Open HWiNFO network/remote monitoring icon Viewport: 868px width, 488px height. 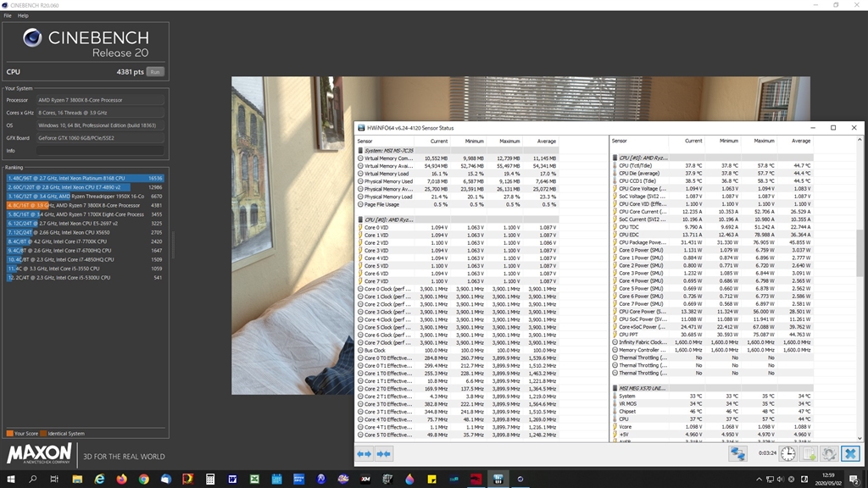click(737, 454)
